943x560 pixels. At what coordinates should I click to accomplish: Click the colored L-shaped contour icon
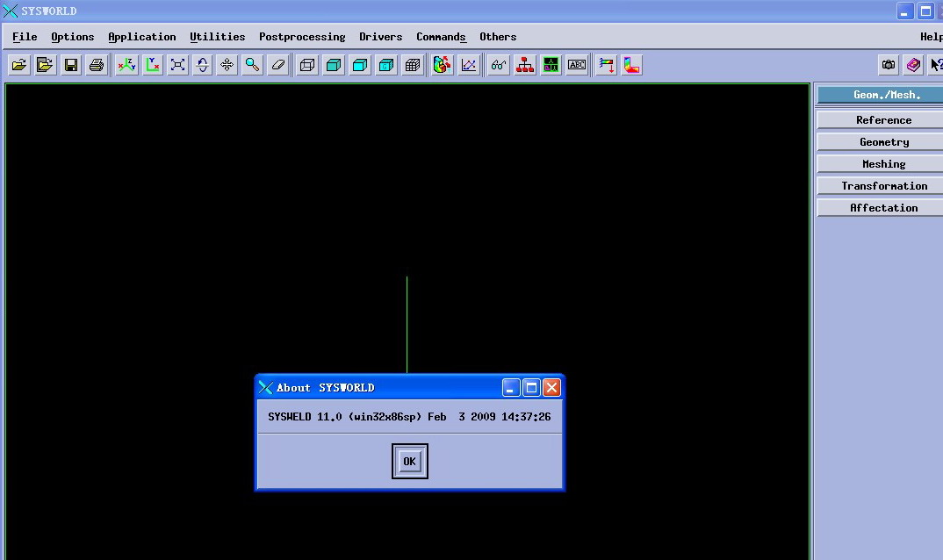tap(631, 65)
